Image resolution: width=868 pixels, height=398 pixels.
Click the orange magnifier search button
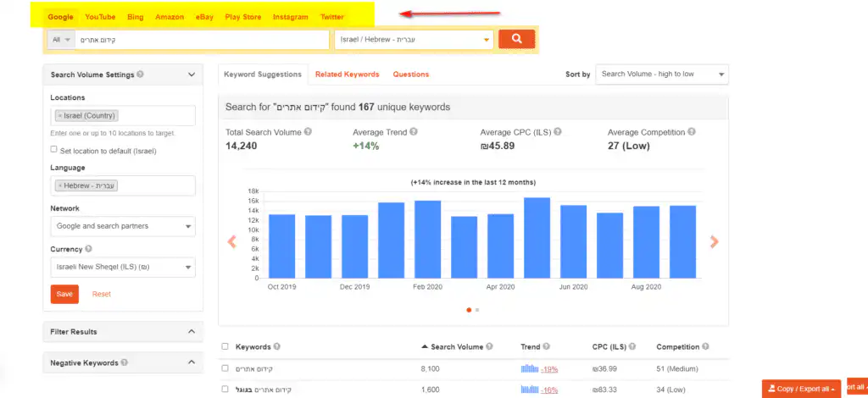coord(516,39)
